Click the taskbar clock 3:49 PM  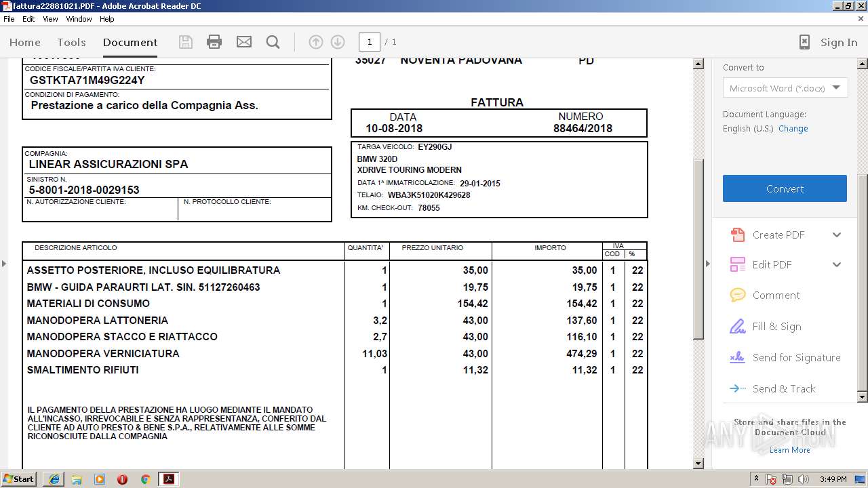point(833,479)
